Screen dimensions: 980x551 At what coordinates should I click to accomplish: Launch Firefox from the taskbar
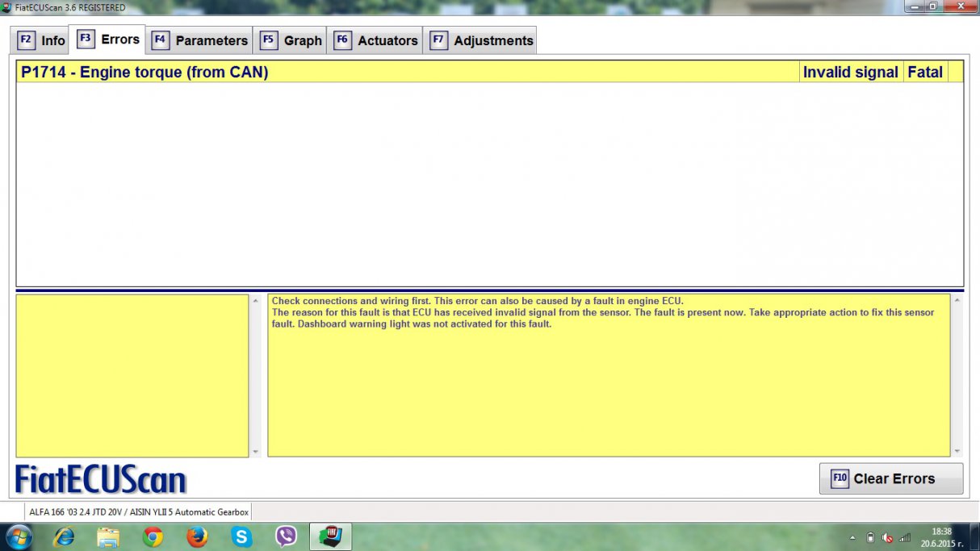[196, 536]
